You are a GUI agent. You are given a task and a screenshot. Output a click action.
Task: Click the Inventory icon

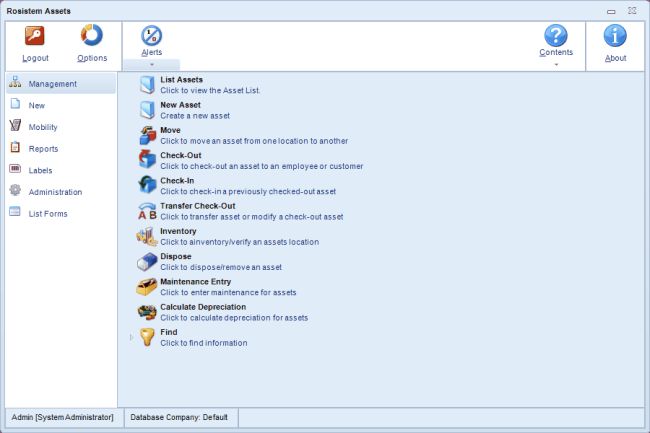click(146, 237)
